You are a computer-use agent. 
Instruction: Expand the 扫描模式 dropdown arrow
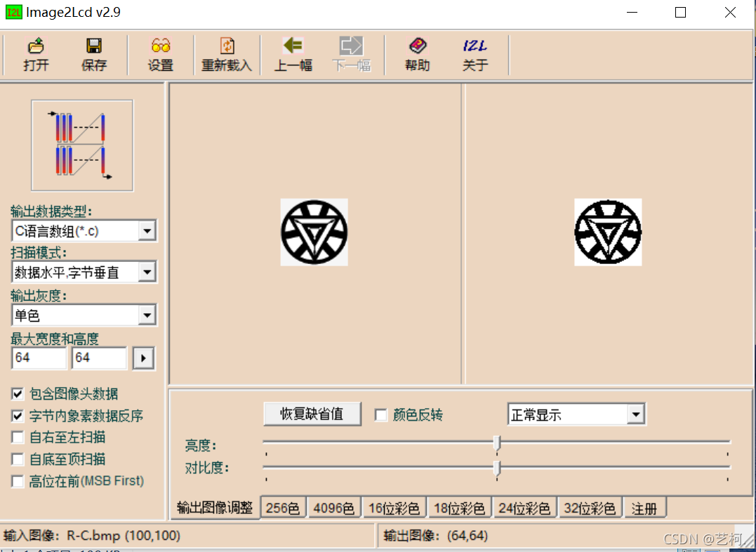click(147, 272)
